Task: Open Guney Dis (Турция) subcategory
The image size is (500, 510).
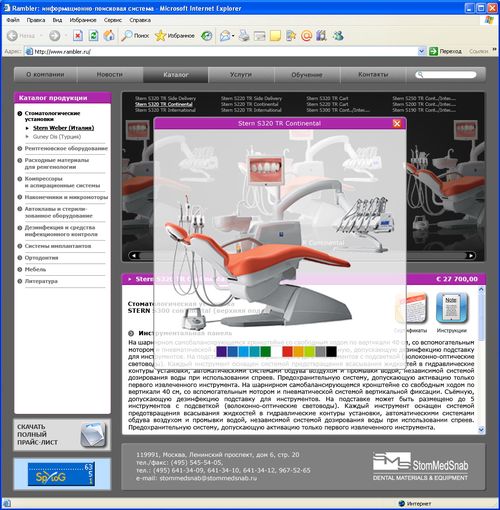Action: click(x=57, y=137)
